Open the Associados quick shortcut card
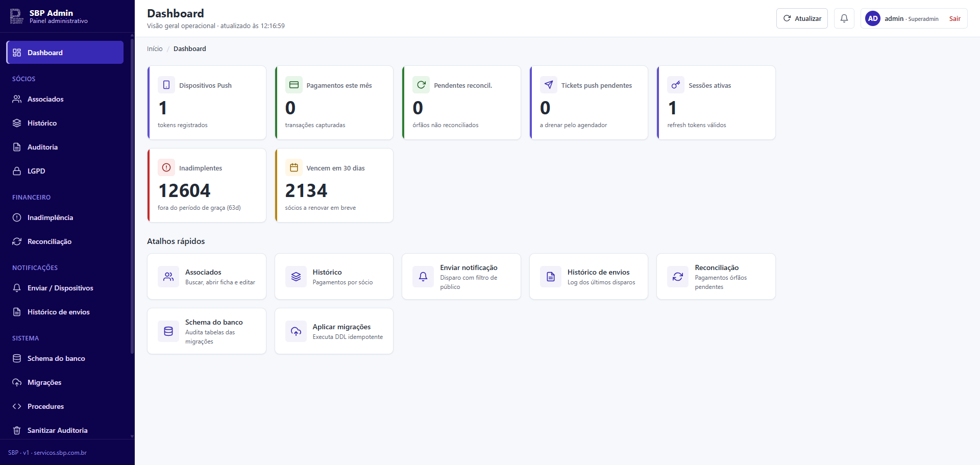Viewport: 980px width, 465px height. click(207, 277)
